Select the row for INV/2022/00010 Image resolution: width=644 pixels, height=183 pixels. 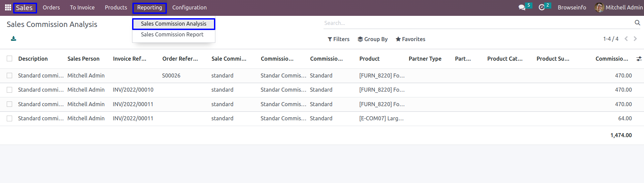9,90
